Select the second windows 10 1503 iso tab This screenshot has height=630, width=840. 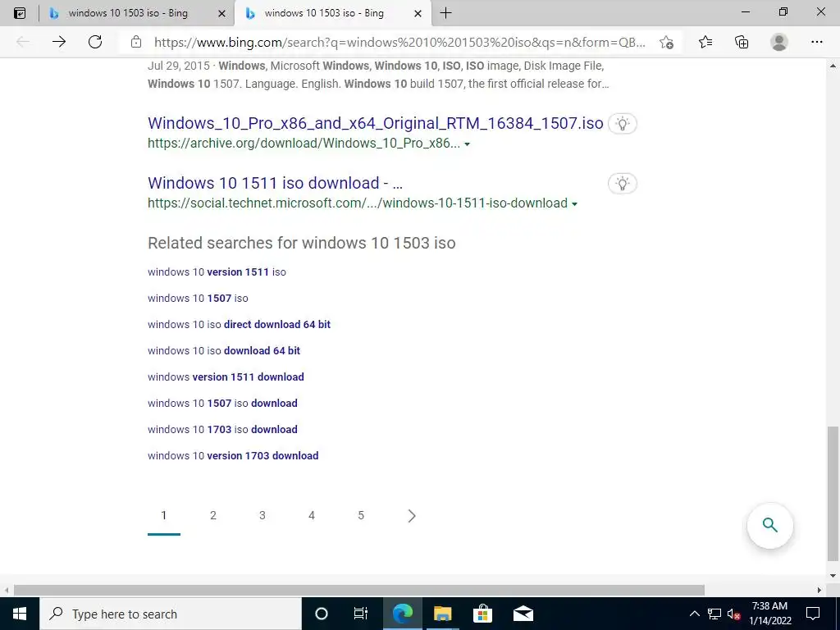(x=323, y=13)
